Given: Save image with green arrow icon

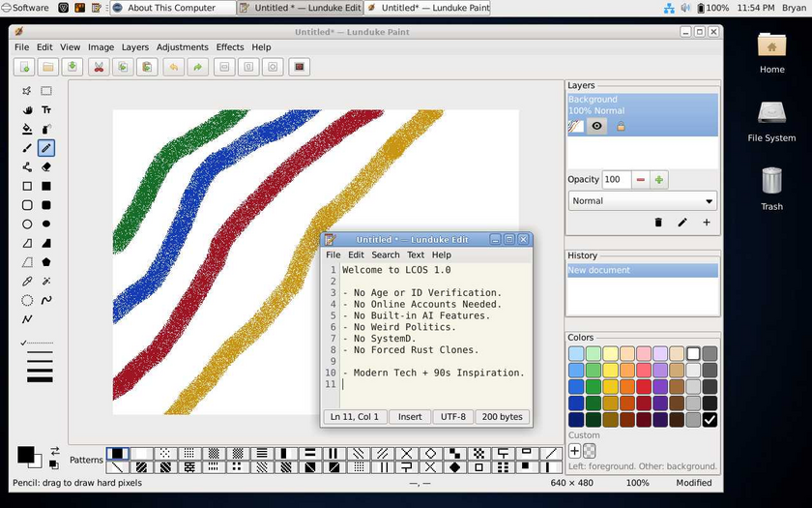Looking at the screenshot, I should point(72,67).
